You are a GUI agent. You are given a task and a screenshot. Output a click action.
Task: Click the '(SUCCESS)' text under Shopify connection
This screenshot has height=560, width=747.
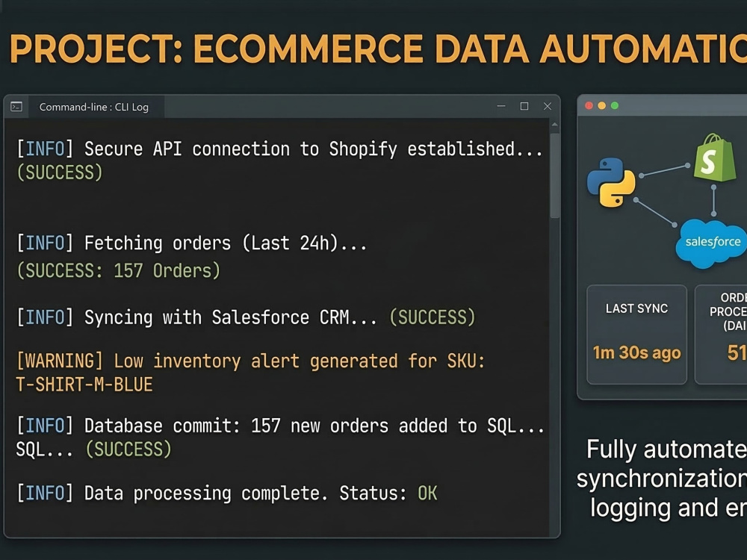60,172
